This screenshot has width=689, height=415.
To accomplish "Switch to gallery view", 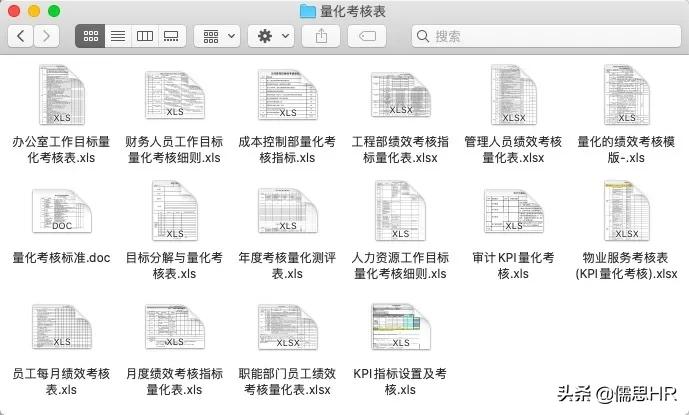I will (171, 36).
